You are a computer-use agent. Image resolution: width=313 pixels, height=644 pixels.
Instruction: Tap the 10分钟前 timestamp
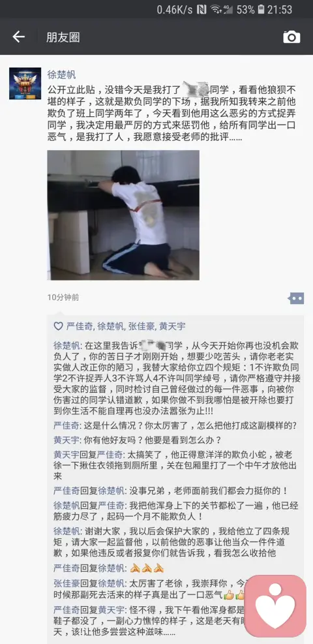tap(63, 298)
